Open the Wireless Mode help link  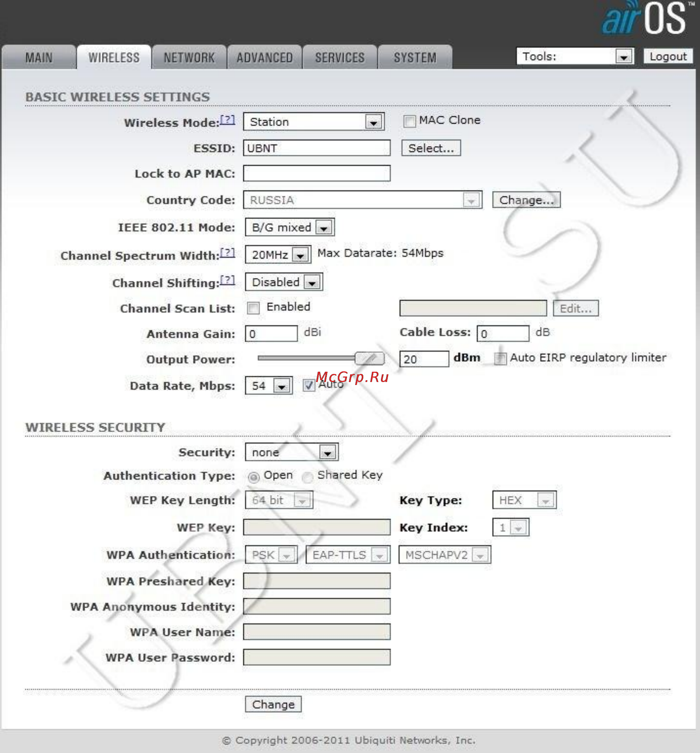click(x=228, y=121)
